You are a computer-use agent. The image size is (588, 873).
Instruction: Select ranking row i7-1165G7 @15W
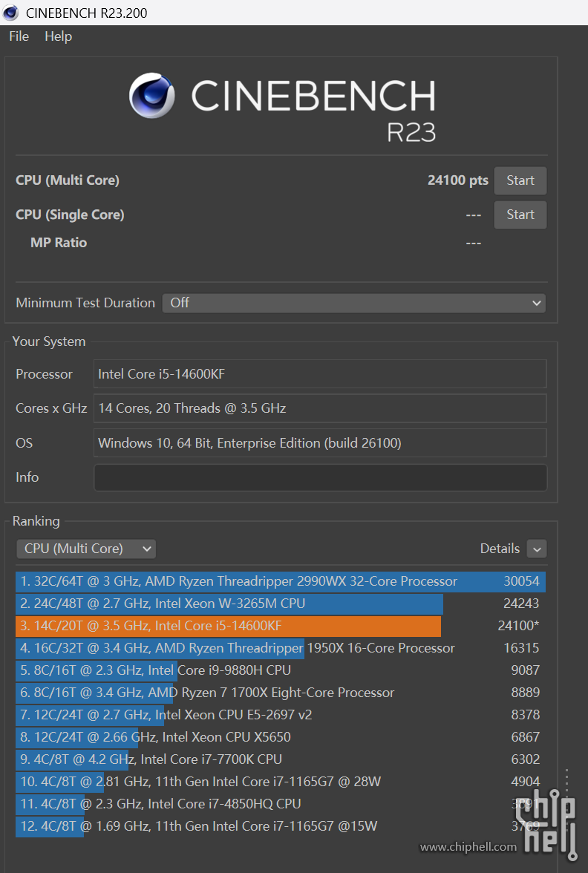click(x=281, y=826)
